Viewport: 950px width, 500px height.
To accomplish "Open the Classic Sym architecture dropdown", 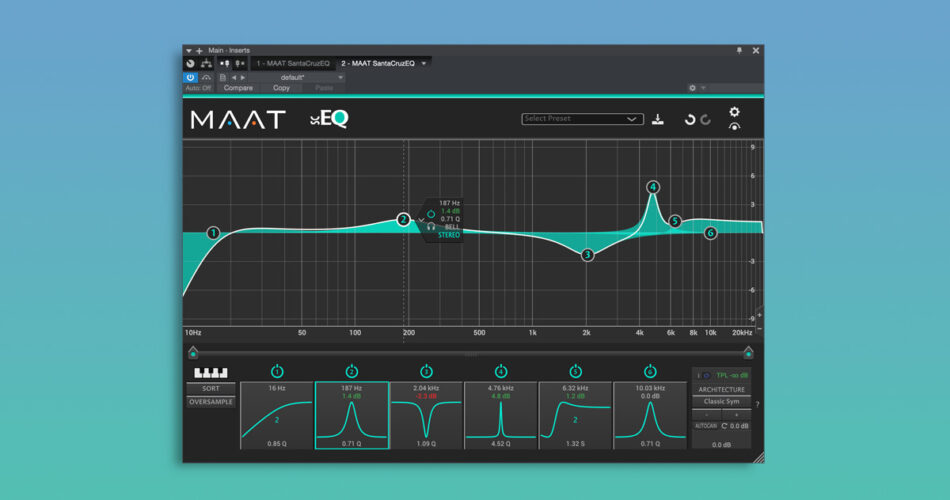I will click(721, 401).
